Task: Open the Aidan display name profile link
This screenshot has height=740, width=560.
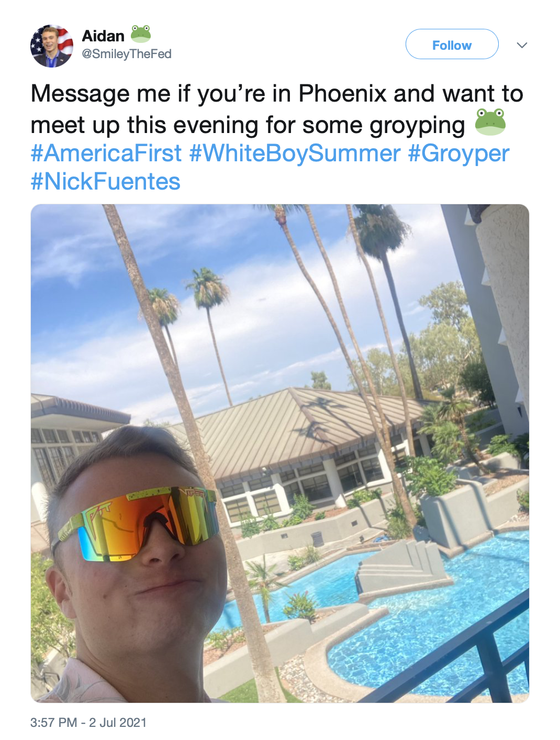Action: point(103,36)
